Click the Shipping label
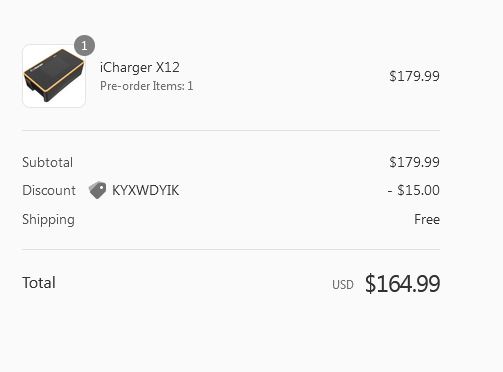This screenshot has width=503, height=372. (48, 220)
